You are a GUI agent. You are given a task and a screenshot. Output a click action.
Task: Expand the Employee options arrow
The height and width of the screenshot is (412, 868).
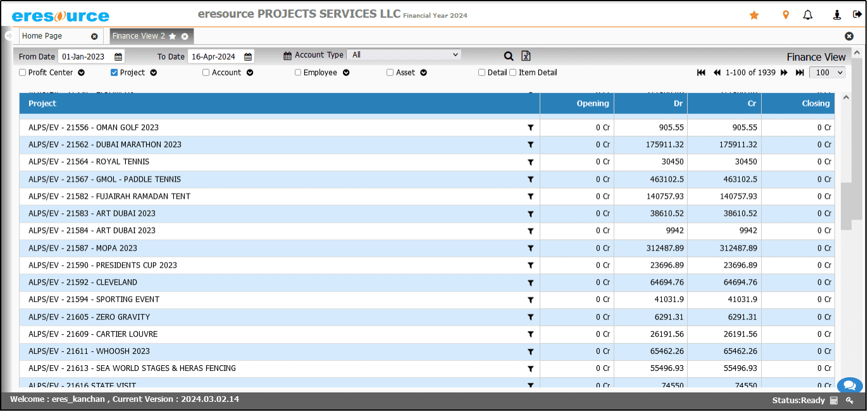point(346,73)
